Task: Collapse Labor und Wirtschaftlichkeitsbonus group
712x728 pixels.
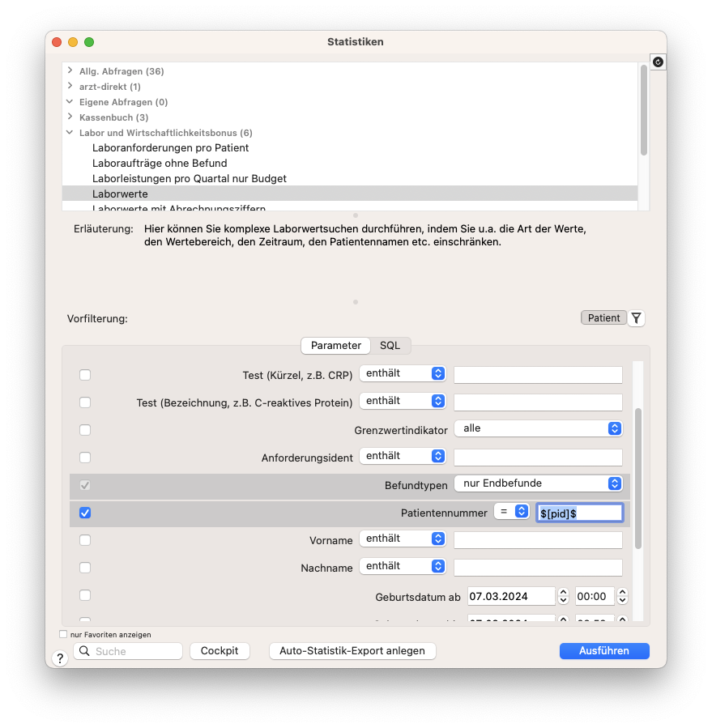Action: [70, 132]
